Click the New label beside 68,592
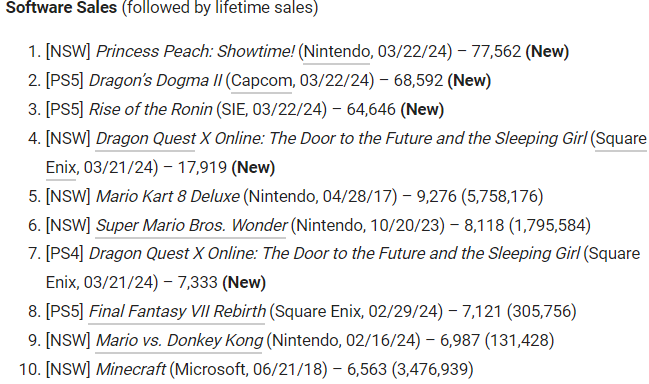The height and width of the screenshot is (384, 649). tap(469, 81)
